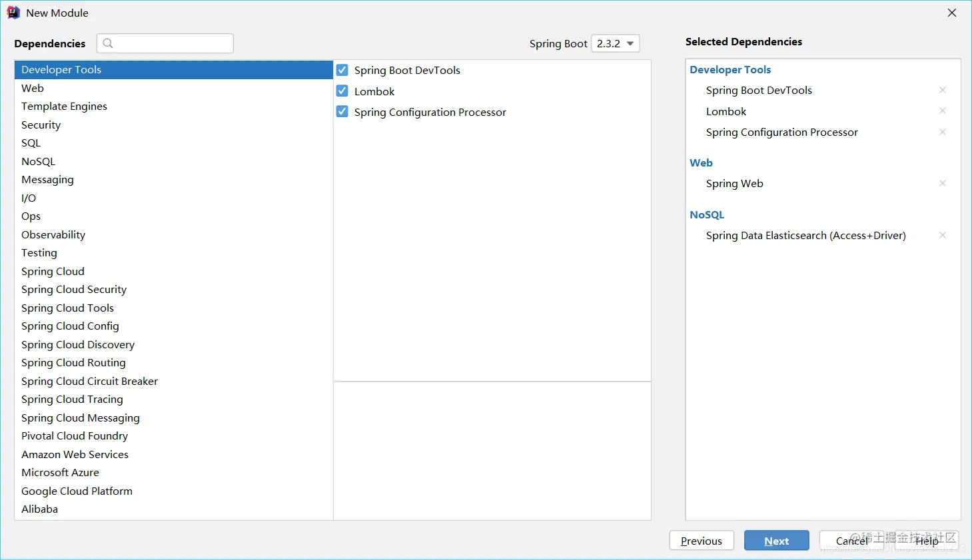Uncheck the Lombok checkbox
This screenshot has width=972, height=560.
(342, 91)
